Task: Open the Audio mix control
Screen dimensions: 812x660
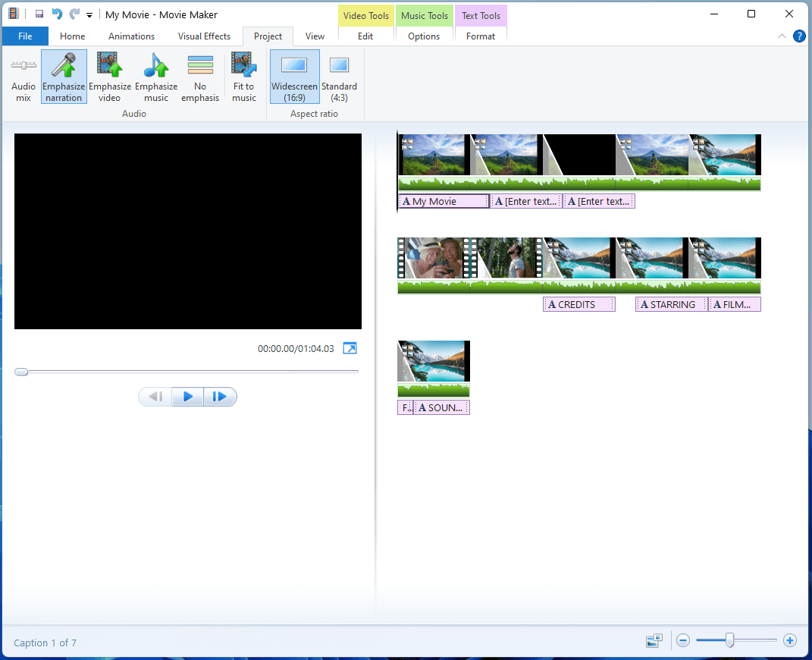Action: 24,77
